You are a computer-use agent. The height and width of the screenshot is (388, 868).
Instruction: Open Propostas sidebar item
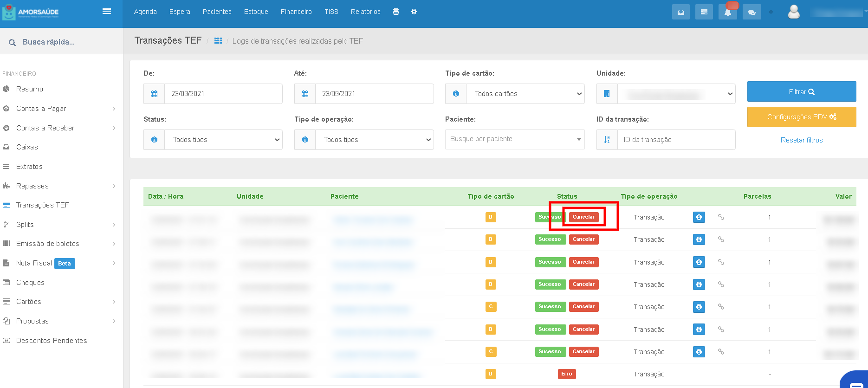(61, 321)
